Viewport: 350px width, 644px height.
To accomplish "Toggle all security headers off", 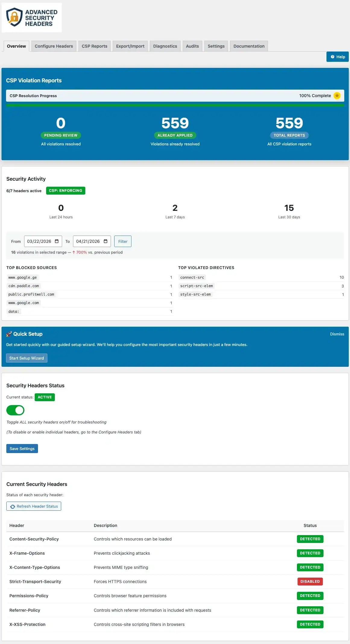I will click(x=15, y=410).
